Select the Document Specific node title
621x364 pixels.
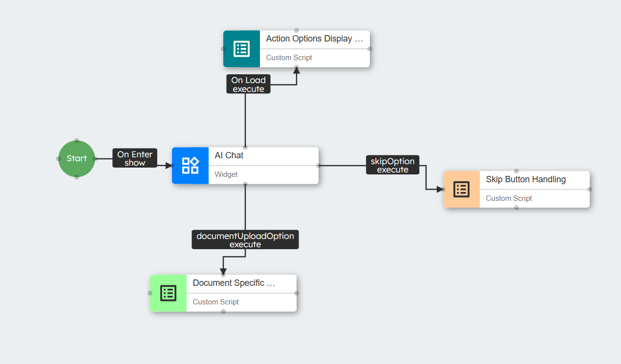coord(234,283)
